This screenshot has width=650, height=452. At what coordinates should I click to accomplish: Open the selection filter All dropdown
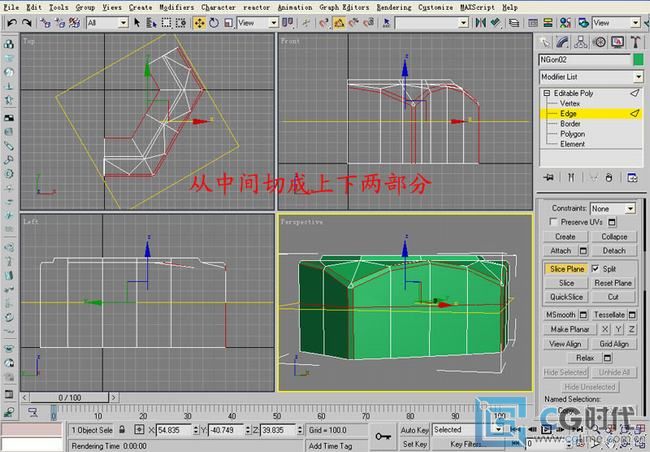point(107,22)
